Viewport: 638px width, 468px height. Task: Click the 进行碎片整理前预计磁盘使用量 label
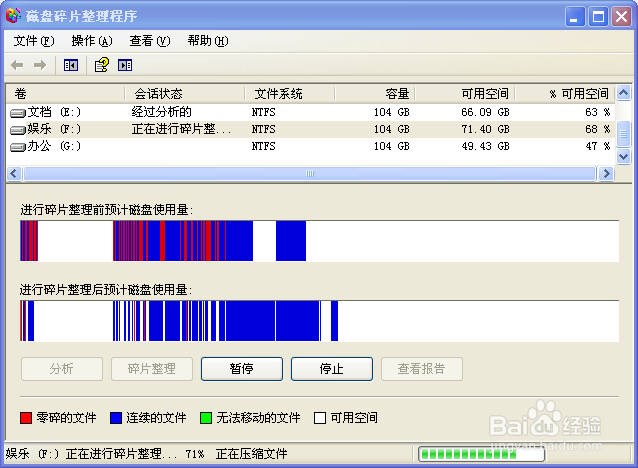pos(107,210)
